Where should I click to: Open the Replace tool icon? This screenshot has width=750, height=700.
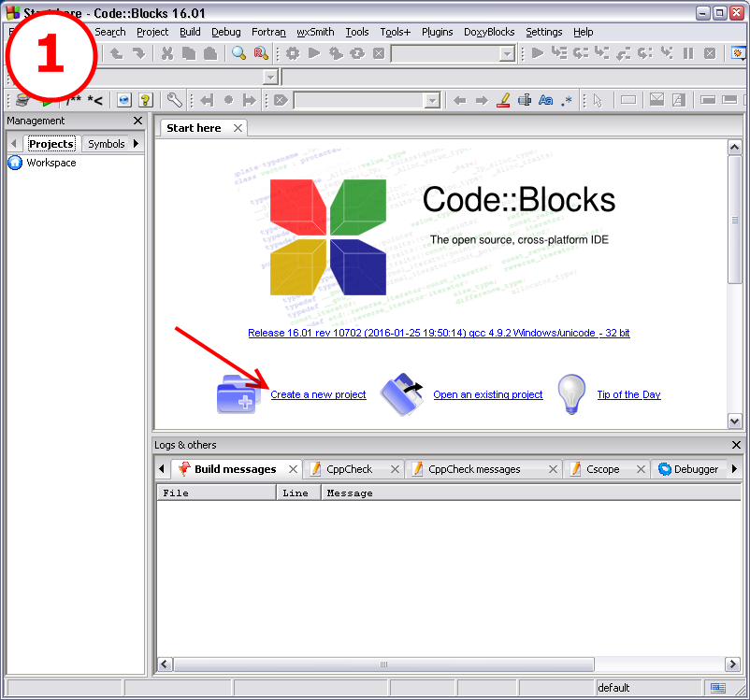261,53
